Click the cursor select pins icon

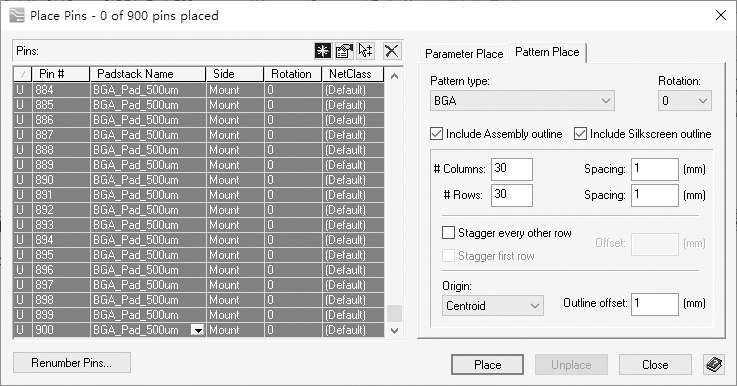tap(366, 51)
